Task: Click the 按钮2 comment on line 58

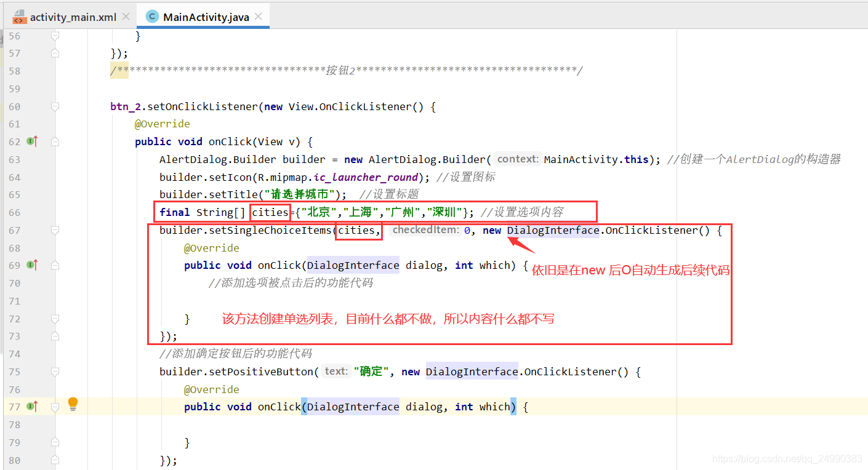Action: click(x=340, y=71)
